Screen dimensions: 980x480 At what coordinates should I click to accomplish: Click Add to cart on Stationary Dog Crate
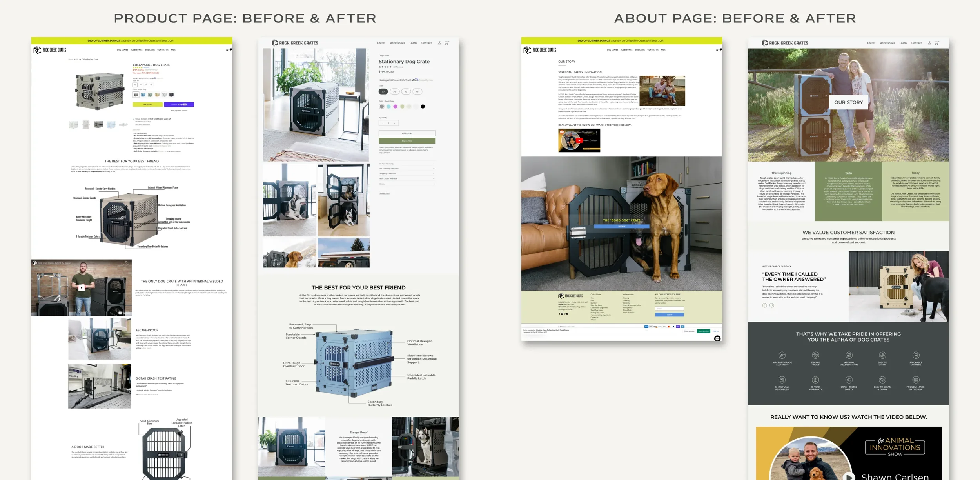[407, 133]
